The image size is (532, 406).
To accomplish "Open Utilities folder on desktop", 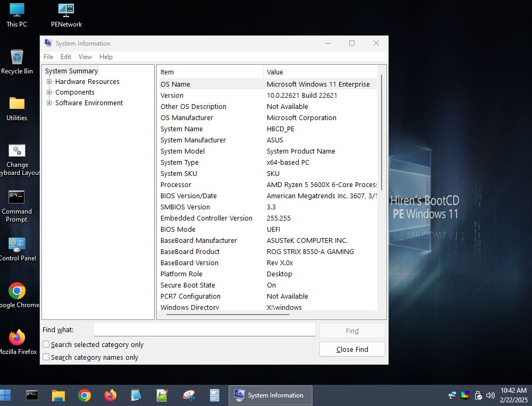I will (x=16, y=108).
